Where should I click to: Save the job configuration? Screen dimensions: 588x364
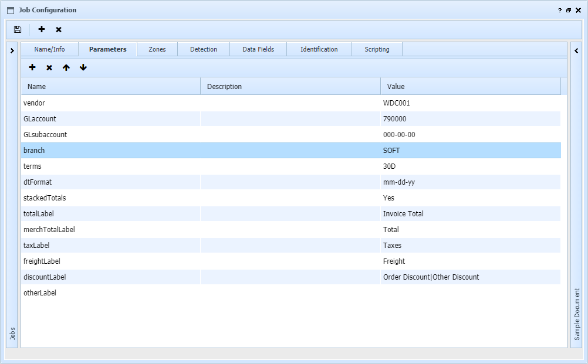18,29
